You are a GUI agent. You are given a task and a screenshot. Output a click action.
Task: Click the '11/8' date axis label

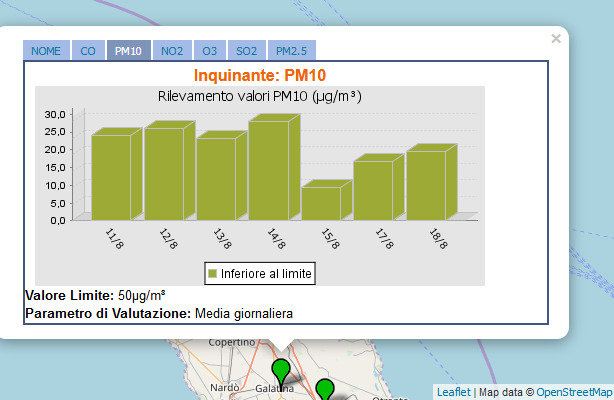click(114, 239)
